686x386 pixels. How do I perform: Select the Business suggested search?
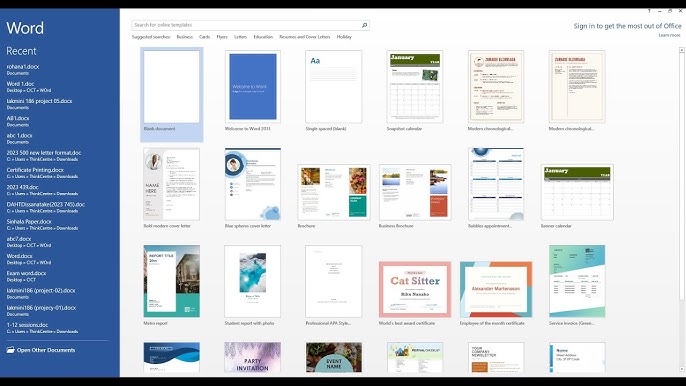coord(185,37)
